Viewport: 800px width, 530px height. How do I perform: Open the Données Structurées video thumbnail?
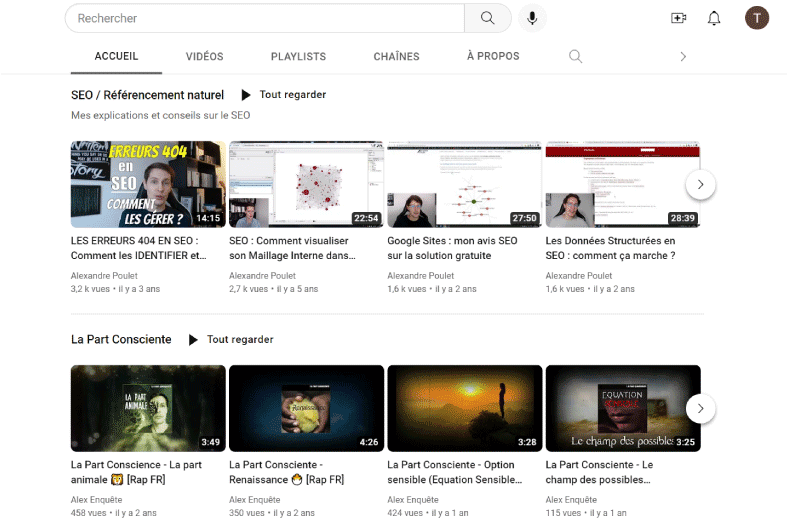click(622, 184)
